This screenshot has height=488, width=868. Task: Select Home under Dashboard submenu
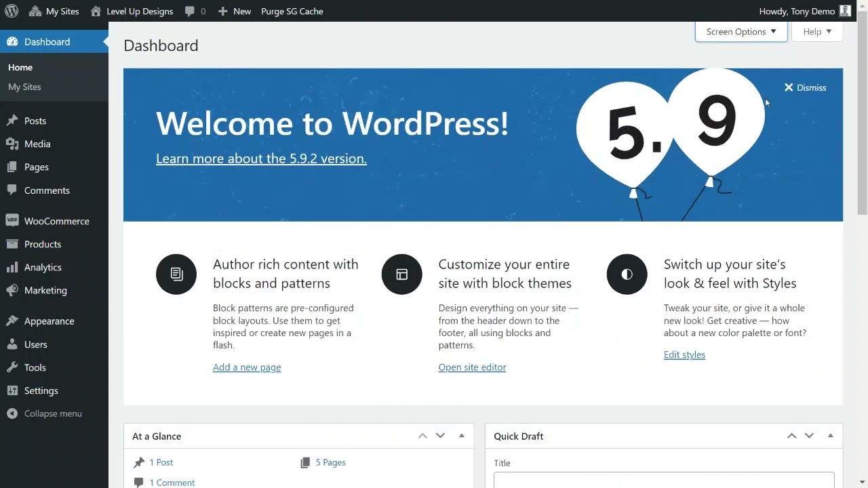(x=20, y=67)
